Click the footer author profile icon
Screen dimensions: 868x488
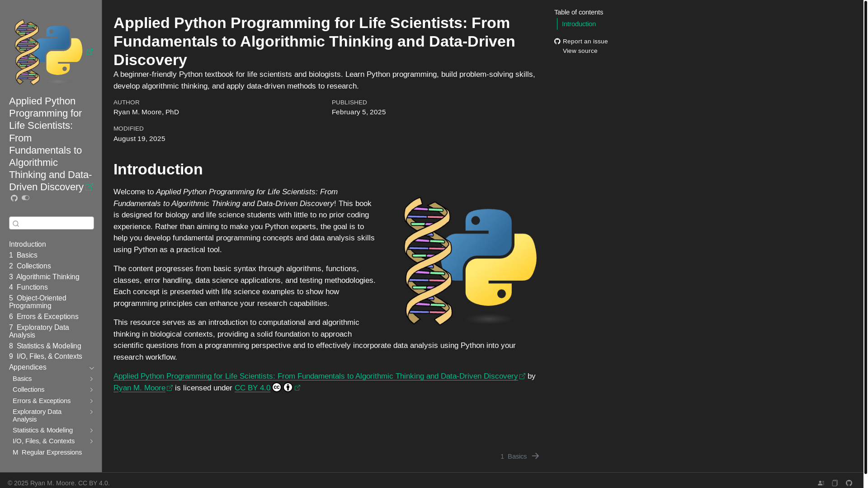click(821, 483)
